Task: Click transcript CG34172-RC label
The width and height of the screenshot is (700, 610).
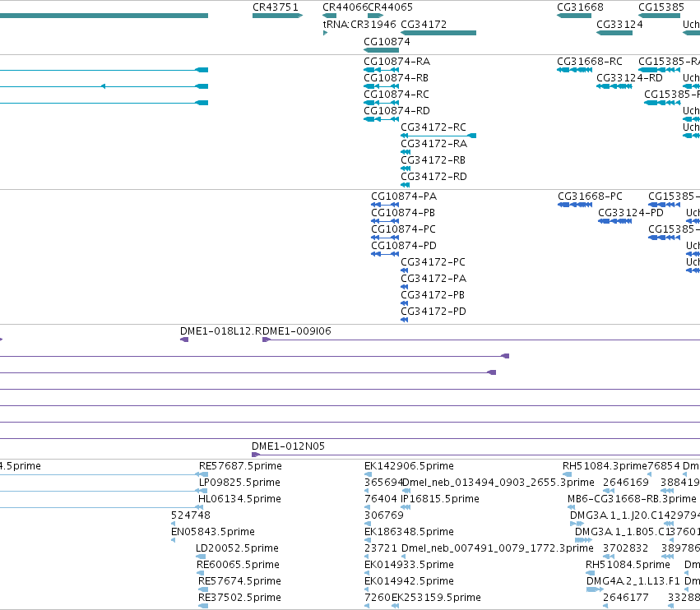Action: click(x=433, y=127)
